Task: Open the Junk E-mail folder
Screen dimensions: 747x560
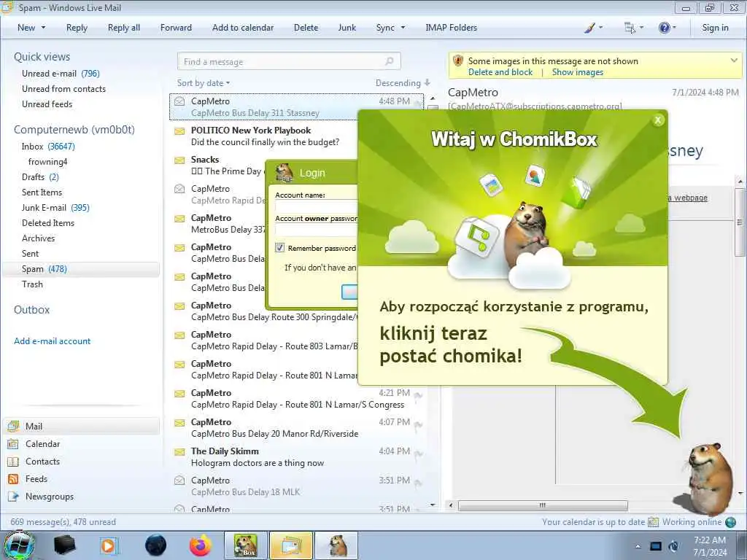Action: 55,208
